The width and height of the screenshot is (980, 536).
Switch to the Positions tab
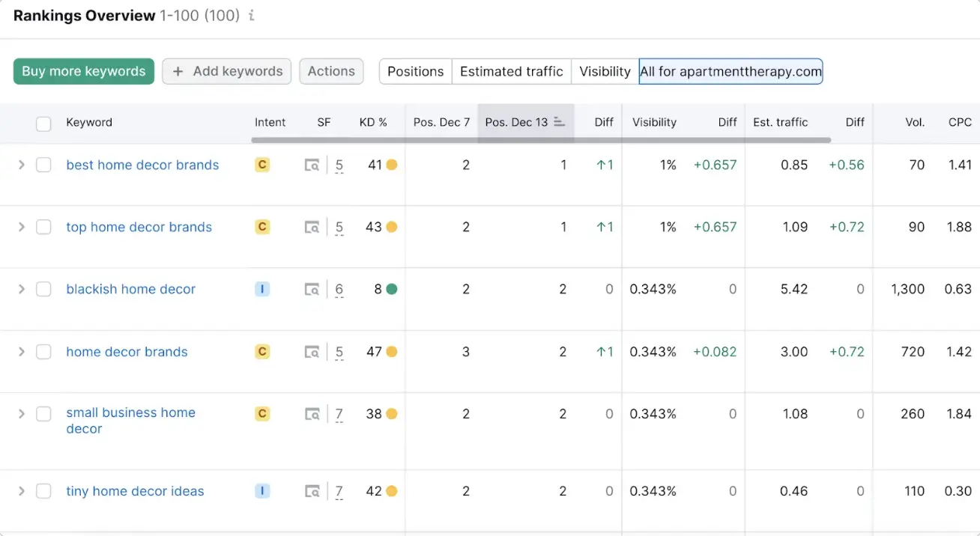point(415,71)
